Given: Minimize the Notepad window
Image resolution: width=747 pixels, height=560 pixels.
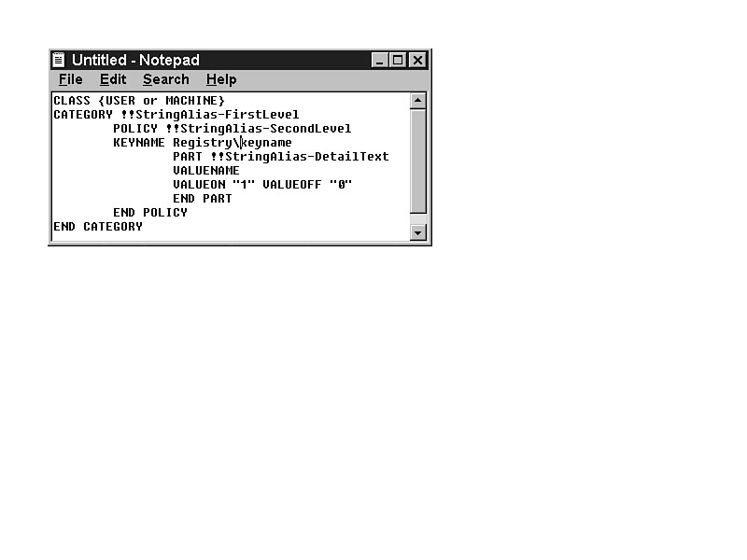Looking at the screenshot, I should pyautogui.click(x=379, y=60).
